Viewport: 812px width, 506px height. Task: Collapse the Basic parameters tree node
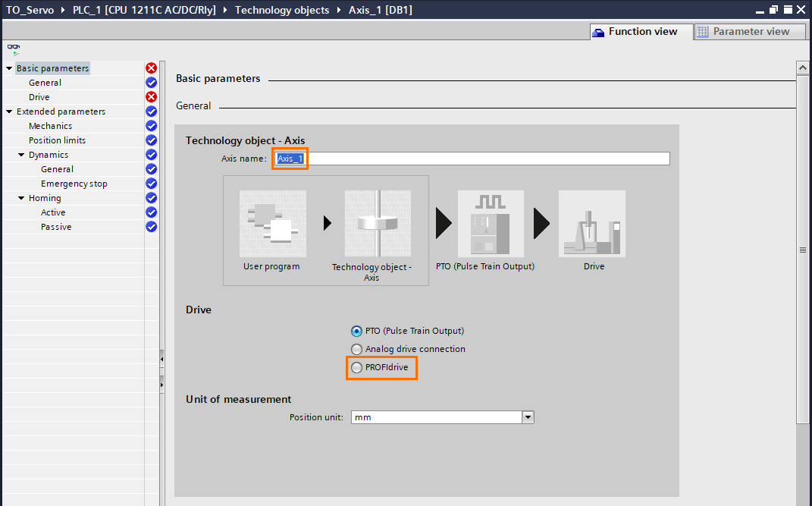tap(9, 68)
